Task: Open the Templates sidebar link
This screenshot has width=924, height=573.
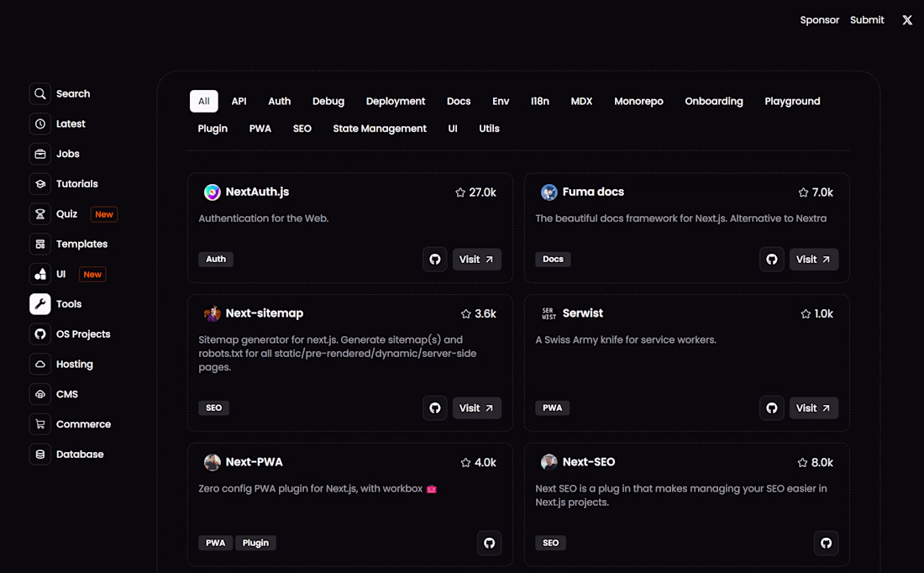Action: [81, 244]
